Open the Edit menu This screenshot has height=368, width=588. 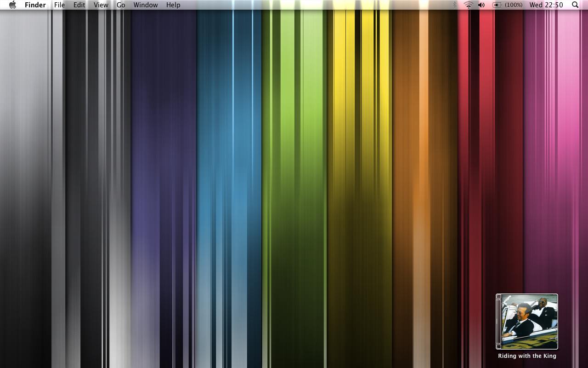[79, 5]
